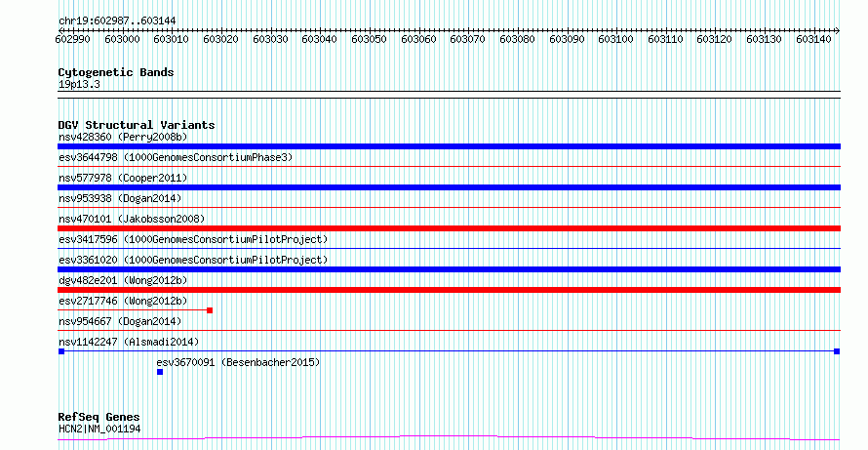Click variant label nsv577978 (Cooper2011)
The image size is (868, 450).
click(x=123, y=178)
